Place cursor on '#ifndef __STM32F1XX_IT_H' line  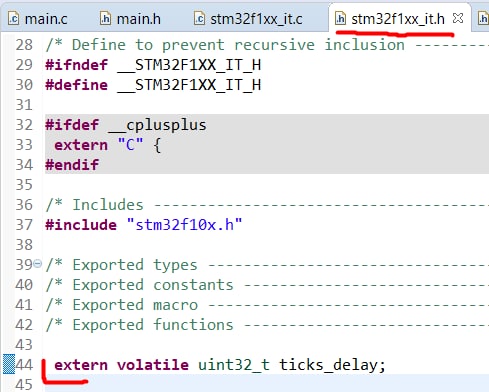[x=153, y=65]
